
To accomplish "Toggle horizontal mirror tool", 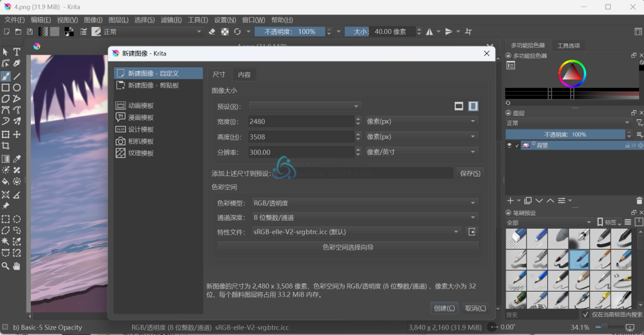I will point(429,31).
